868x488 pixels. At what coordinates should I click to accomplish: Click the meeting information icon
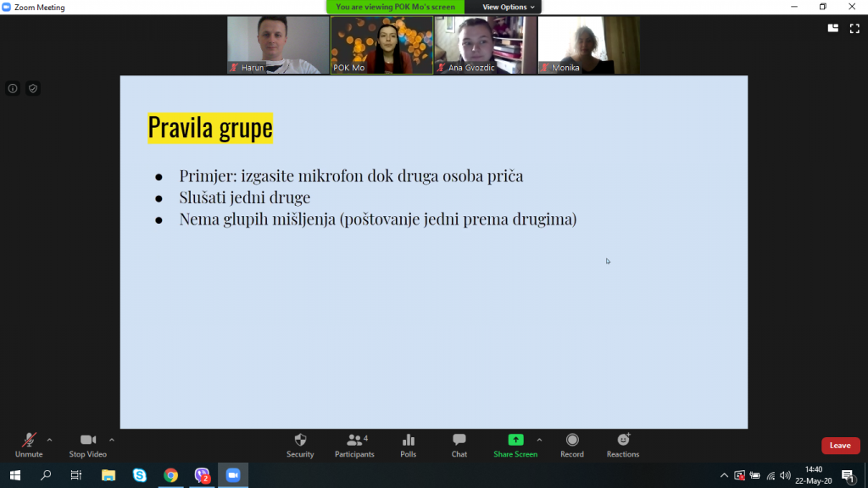pos(13,88)
